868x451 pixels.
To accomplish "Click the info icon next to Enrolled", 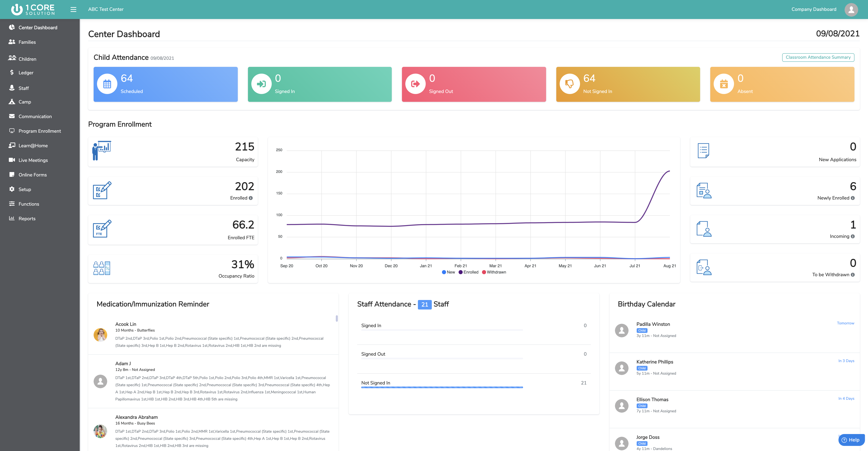I will (251, 198).
